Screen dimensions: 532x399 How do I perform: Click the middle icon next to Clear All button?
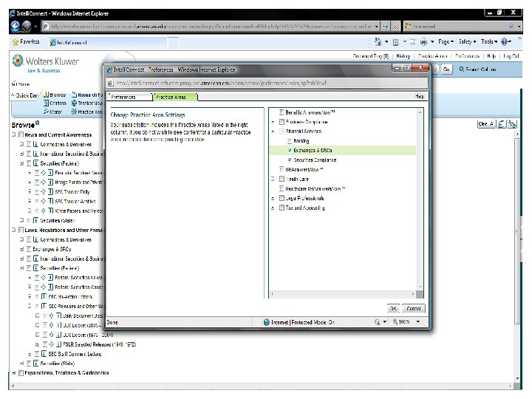501,124
